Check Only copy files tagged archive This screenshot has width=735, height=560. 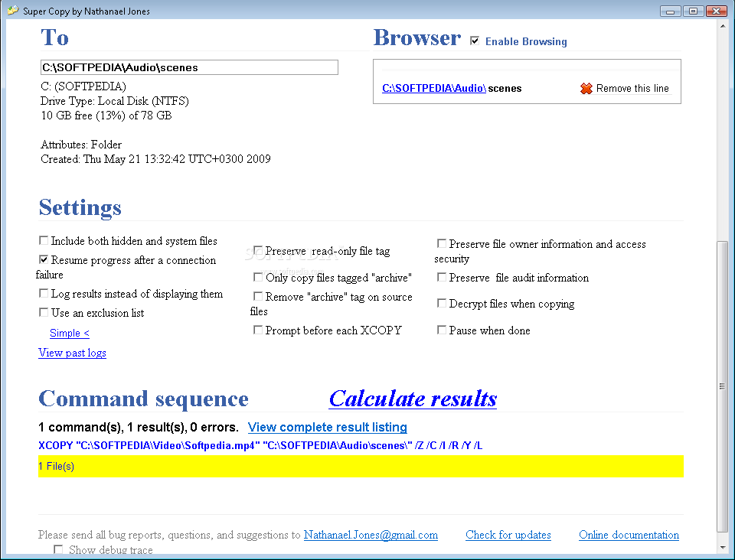pyautogui.click(x=258, y=277)
